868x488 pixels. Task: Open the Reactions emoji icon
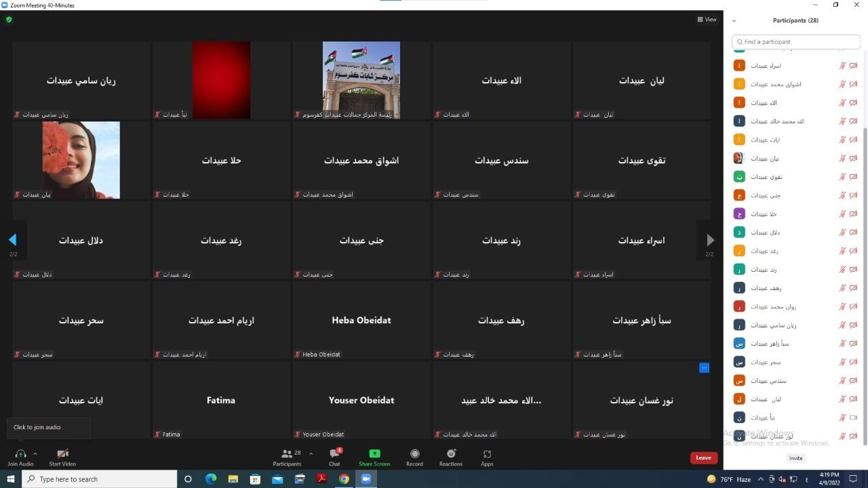point(451,453)
